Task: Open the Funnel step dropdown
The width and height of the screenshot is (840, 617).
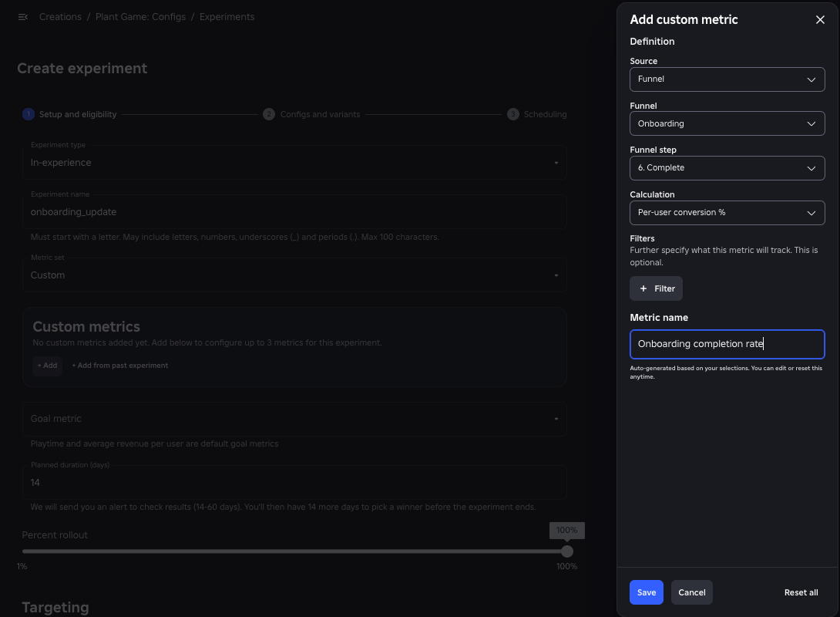Action: 727,168
